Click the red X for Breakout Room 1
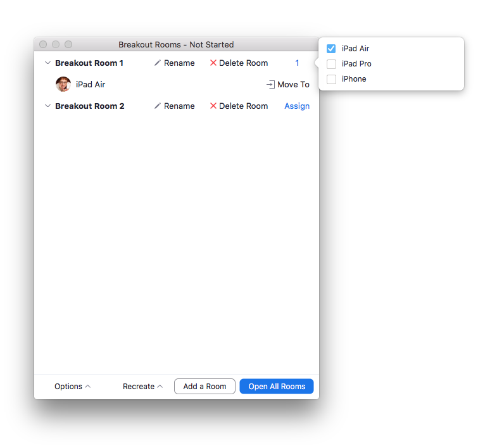 213,63
